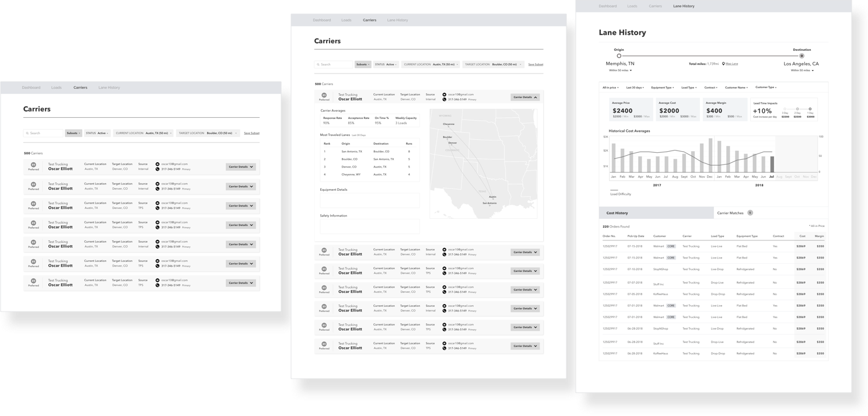Click Preferred badge icon in expanded carrier row
Image resolution: width=868 pixels, height=416 pixels.
click(x=324, y=95)
